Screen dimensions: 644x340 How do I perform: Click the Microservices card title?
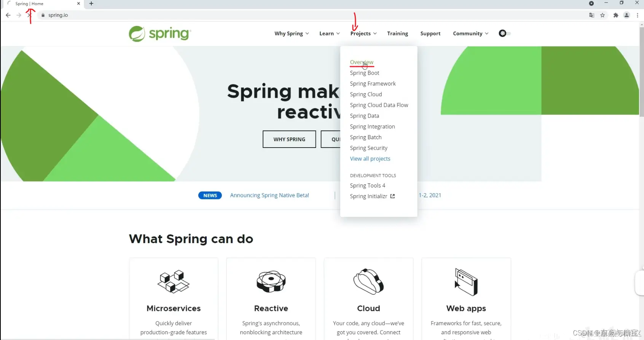[x=174, y=308]
